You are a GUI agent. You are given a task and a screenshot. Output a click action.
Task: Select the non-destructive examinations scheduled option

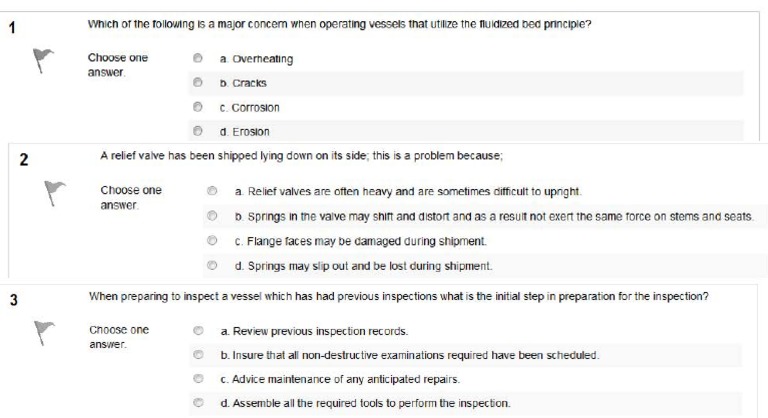(x=198, y=355)
